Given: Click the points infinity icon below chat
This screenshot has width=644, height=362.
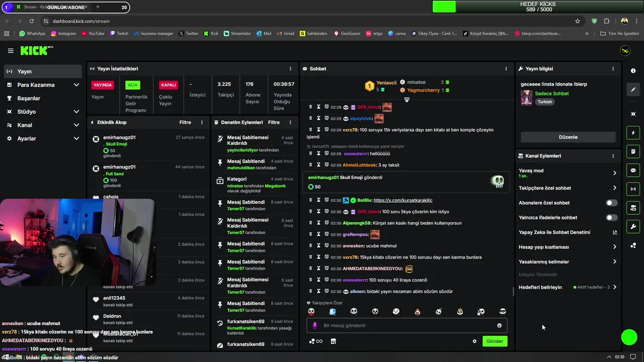Looking at the screenshot, I should [x=315, y=341].
